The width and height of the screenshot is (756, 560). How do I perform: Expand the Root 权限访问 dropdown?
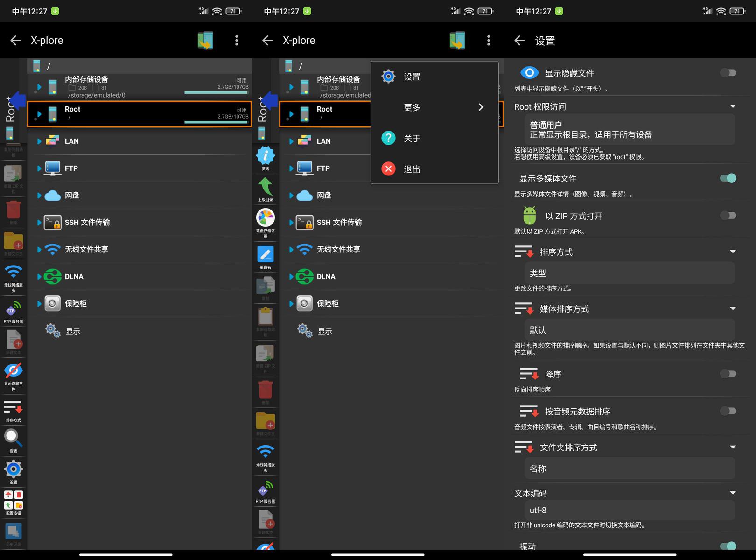click(732, 106)
